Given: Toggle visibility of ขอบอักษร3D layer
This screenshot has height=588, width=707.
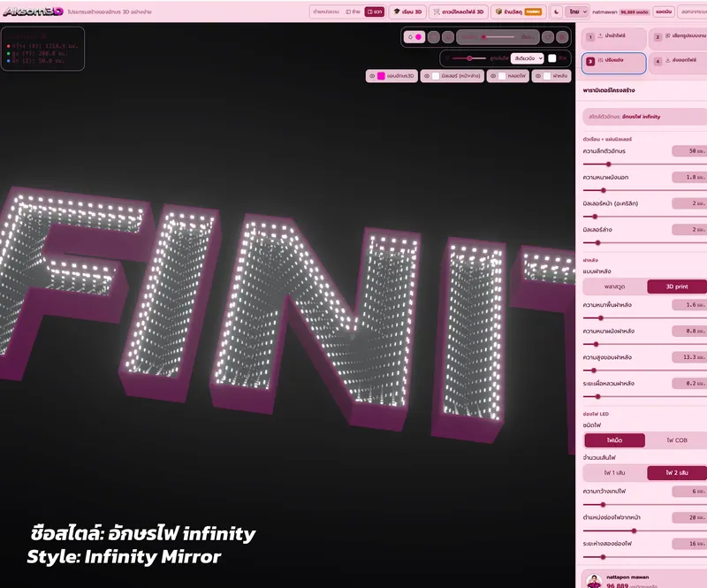Looking at the screenshot, I should point(372,76).
